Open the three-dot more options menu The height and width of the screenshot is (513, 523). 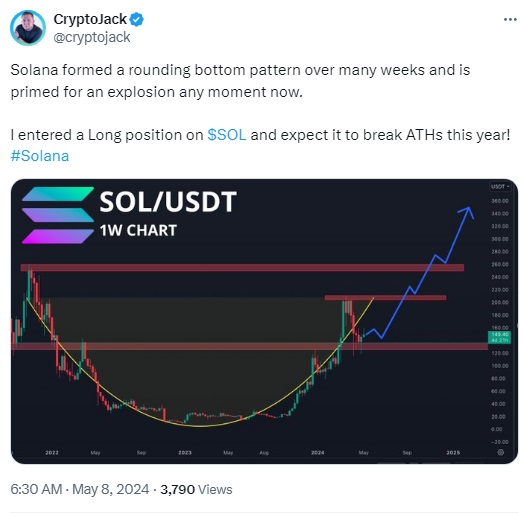(510, 20)
